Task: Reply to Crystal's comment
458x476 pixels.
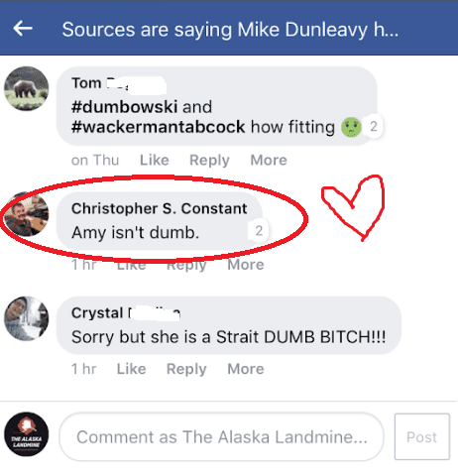Action: pos(186,370)
